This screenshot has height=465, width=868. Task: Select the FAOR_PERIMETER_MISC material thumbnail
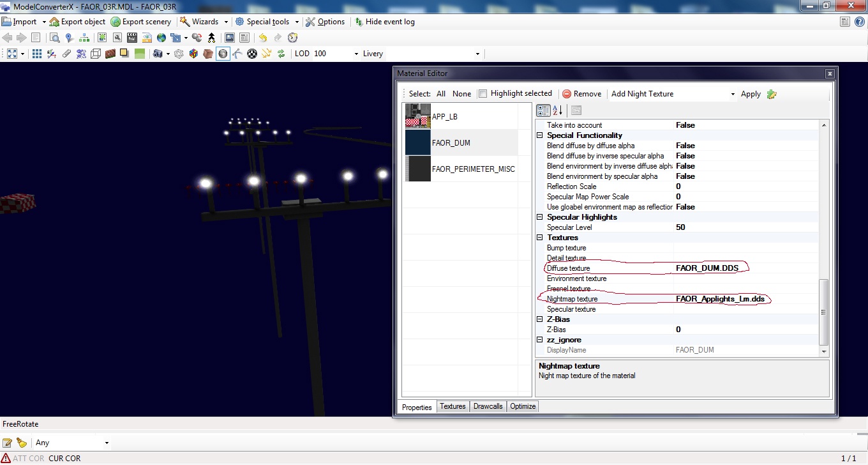417,168
